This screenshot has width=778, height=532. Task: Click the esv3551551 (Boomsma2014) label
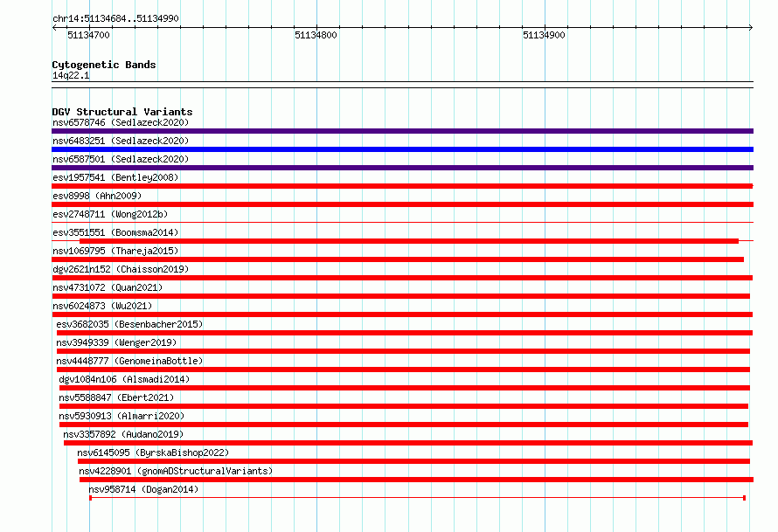115,232
